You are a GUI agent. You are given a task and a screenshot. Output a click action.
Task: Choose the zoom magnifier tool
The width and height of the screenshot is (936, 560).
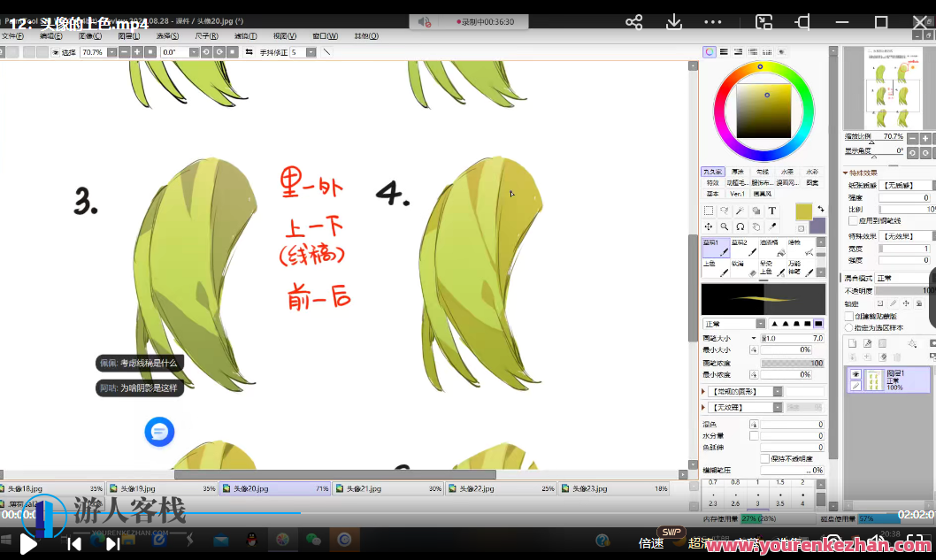coord(725,226)
